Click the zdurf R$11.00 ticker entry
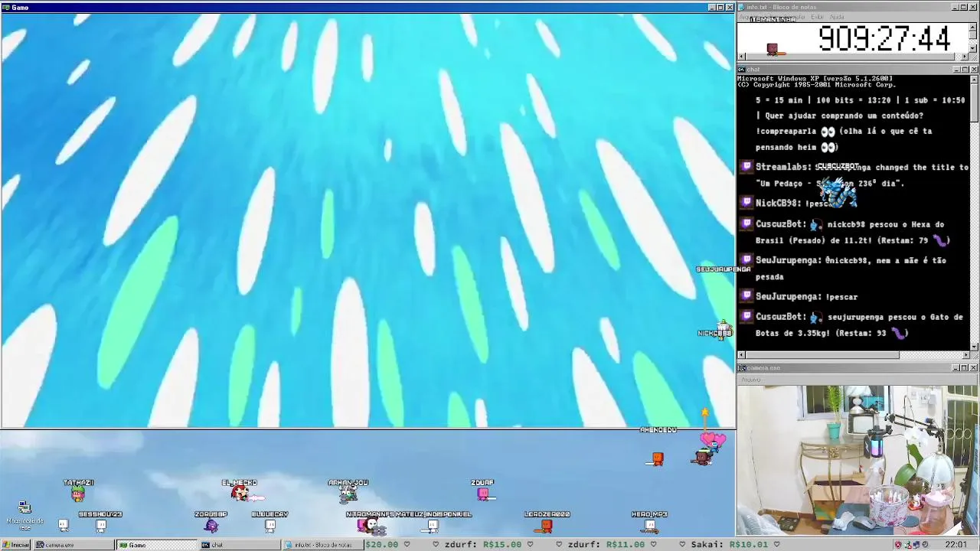This screenshot has width=980, height=551. [605, 545]
